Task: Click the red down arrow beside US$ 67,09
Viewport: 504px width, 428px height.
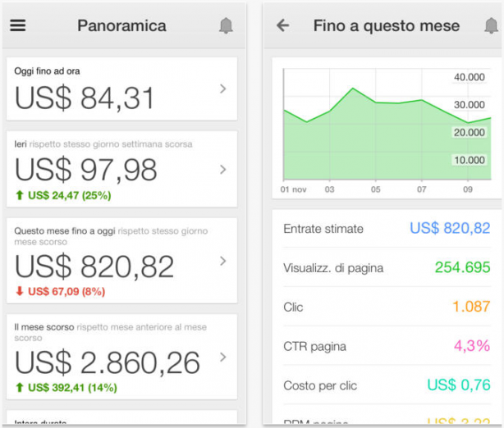Action: click(x=20, y=291)
